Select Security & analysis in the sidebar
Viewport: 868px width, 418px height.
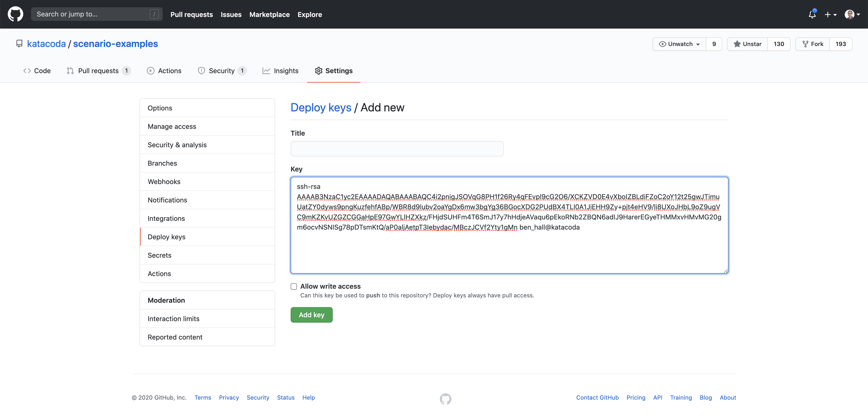(207, 145)
